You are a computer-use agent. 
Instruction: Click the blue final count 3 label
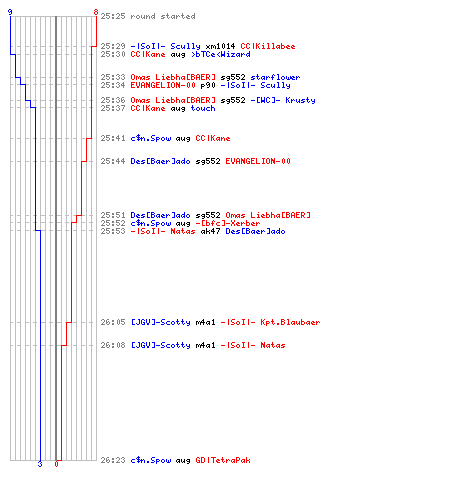coord(40,464)
